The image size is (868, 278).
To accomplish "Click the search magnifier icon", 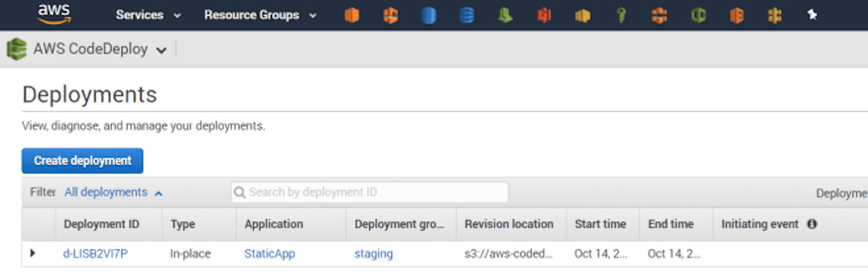I will 240,193.
